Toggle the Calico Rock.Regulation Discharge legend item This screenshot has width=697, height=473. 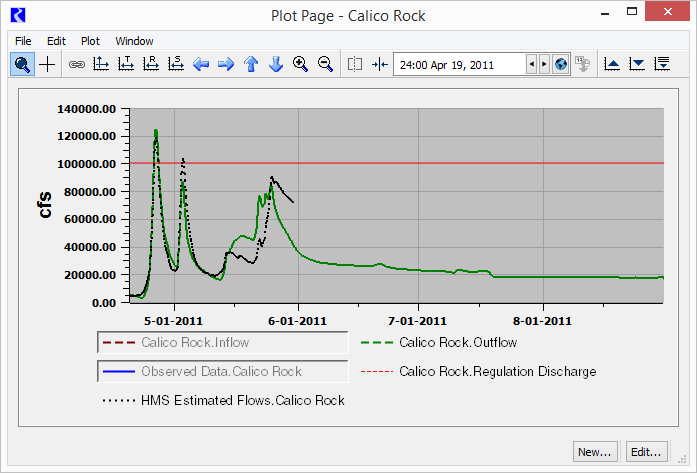coord(478,371)
